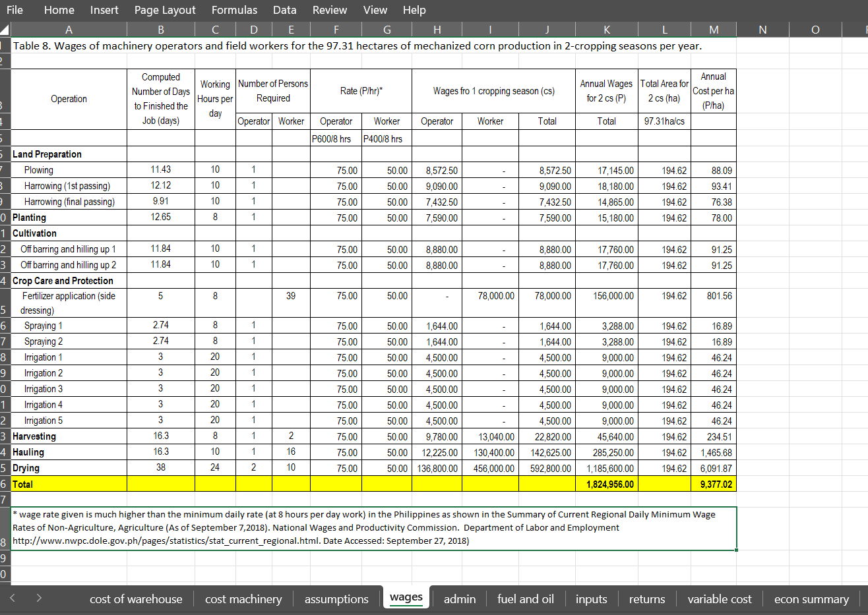
Task: Switch to fuel and oil sheet
Action: (x=526, y=599)
